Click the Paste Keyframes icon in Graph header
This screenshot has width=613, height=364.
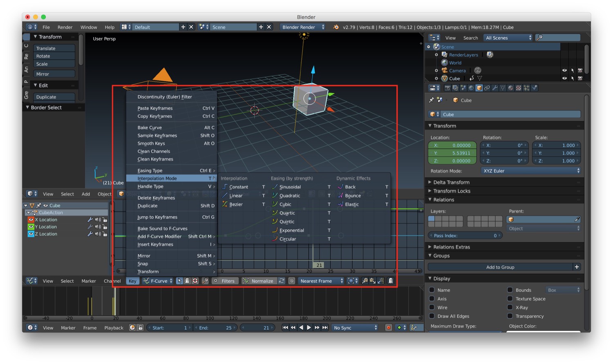(373, 281)
